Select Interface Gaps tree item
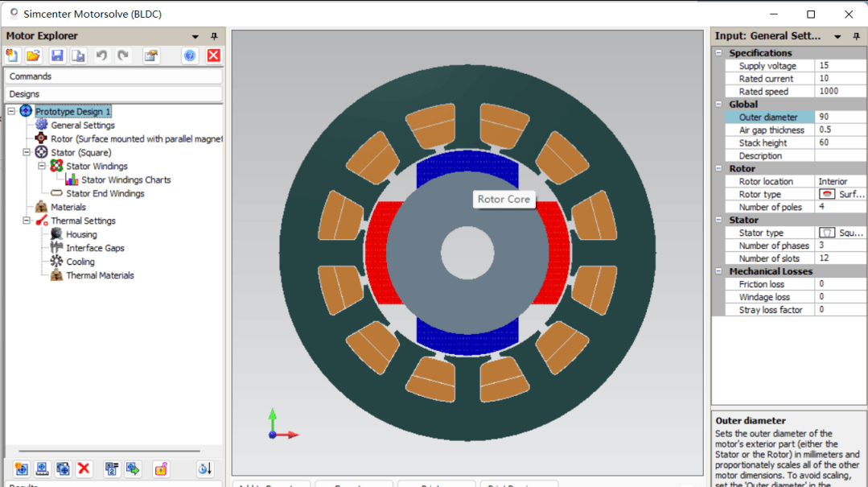The width and height of the screenshot is (868, 487). 95,248
